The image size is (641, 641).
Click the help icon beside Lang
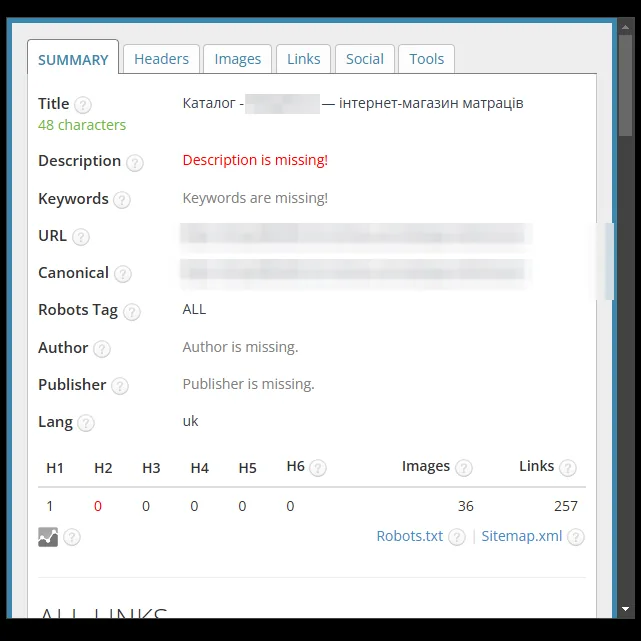pos(86,423)
